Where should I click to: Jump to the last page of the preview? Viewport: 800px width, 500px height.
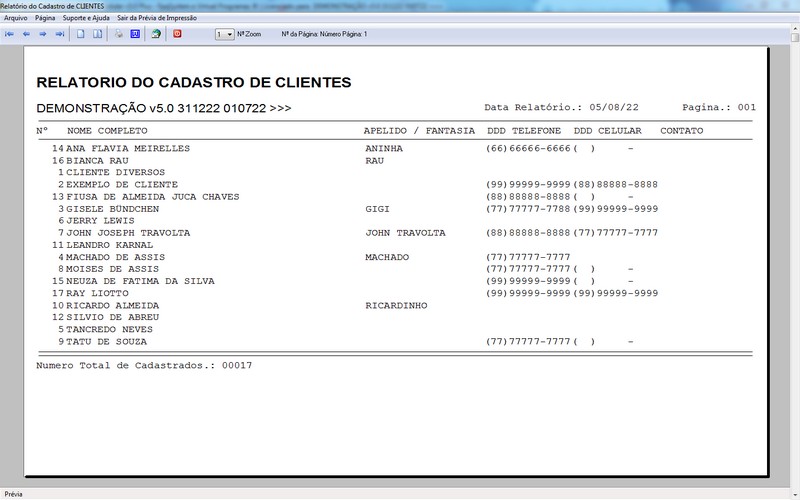point(60,34)
